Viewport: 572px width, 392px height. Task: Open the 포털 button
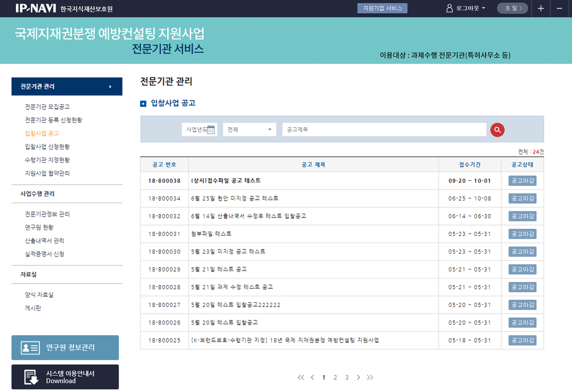512,8
